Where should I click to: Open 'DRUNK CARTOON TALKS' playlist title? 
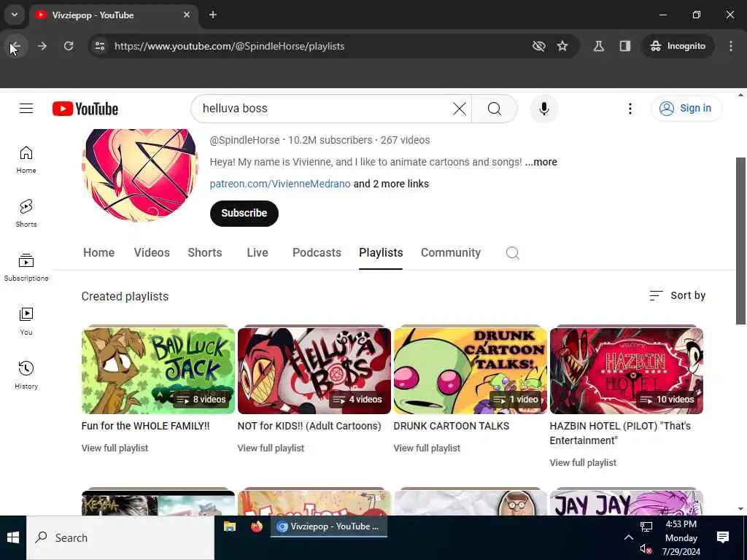tap(451, 426)
